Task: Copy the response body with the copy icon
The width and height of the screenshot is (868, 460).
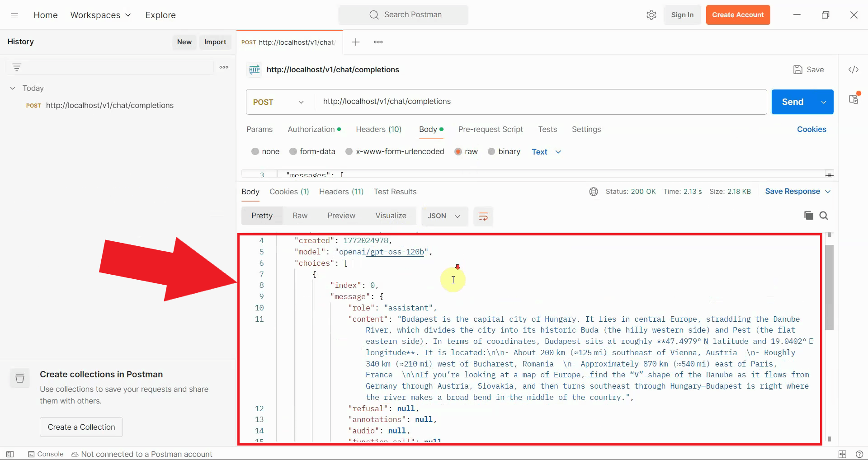Action: point(808,216)
